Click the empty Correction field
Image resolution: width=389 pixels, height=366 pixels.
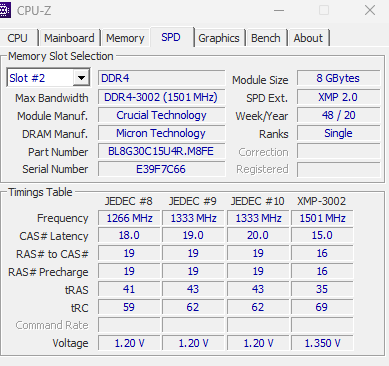pyautogui.click(x=338, y=151)
